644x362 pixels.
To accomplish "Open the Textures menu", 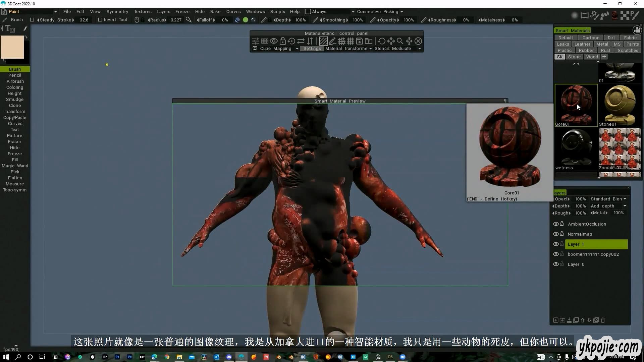I will (143, 11).
